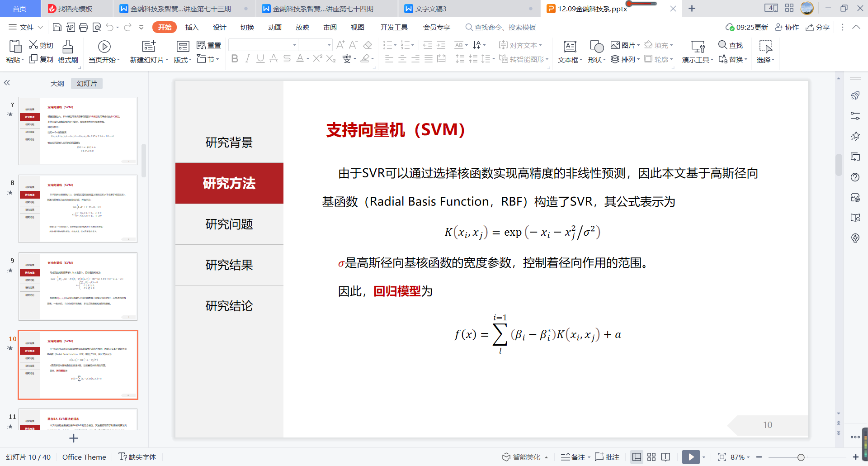Screen dimensions: 868x466
Task: Click the Print icon in quick access bar
Action: point(83,28)
